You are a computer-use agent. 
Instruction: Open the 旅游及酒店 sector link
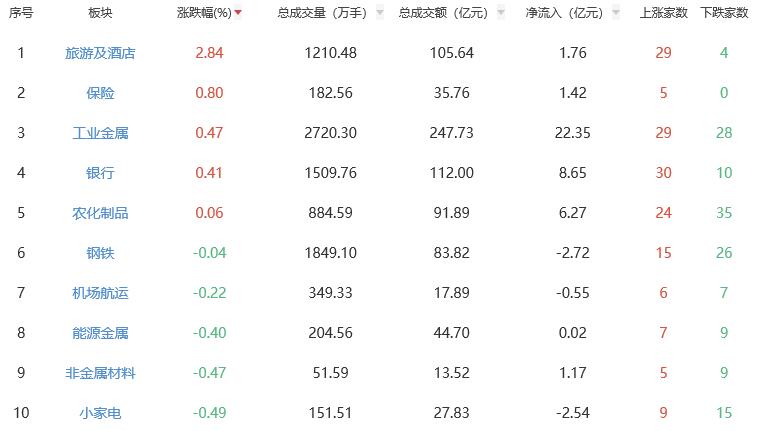coord(100,53)
